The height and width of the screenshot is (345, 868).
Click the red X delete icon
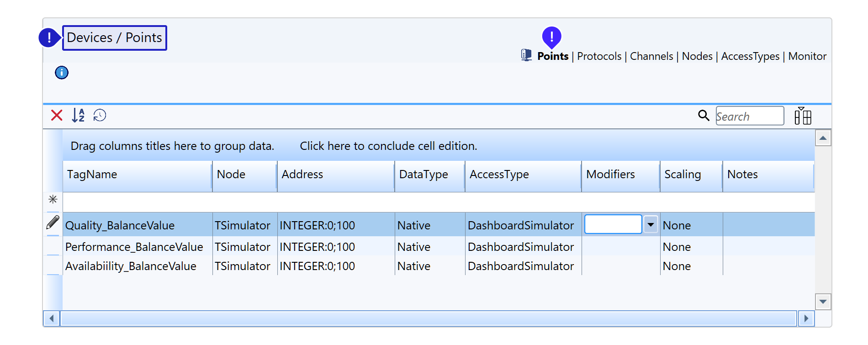[x=57, y=115]
